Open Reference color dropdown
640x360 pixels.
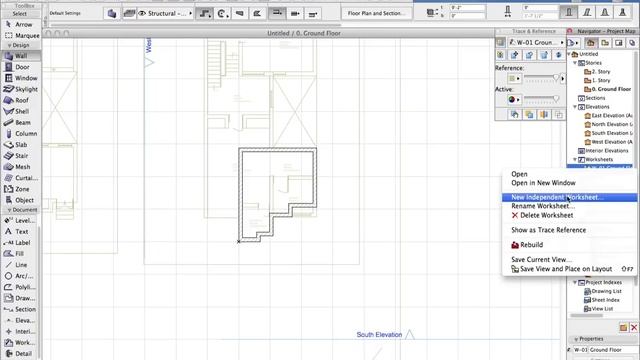pyautogui.click(x=514, y=78)
